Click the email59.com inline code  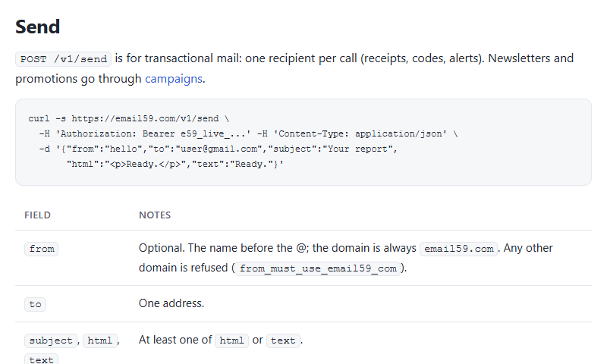click(459, 249)
